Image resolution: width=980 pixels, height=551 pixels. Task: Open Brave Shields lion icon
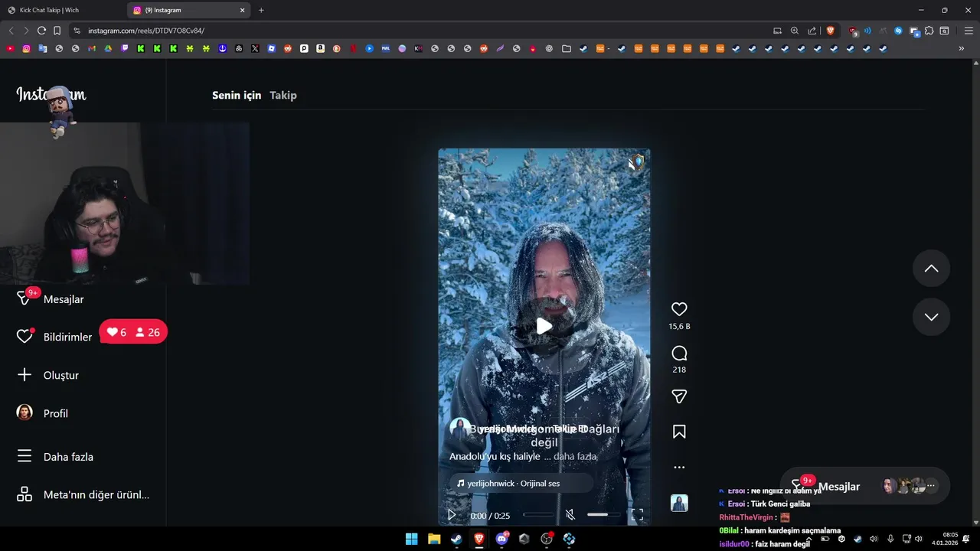pyautogui.click(x=830, y=31)
